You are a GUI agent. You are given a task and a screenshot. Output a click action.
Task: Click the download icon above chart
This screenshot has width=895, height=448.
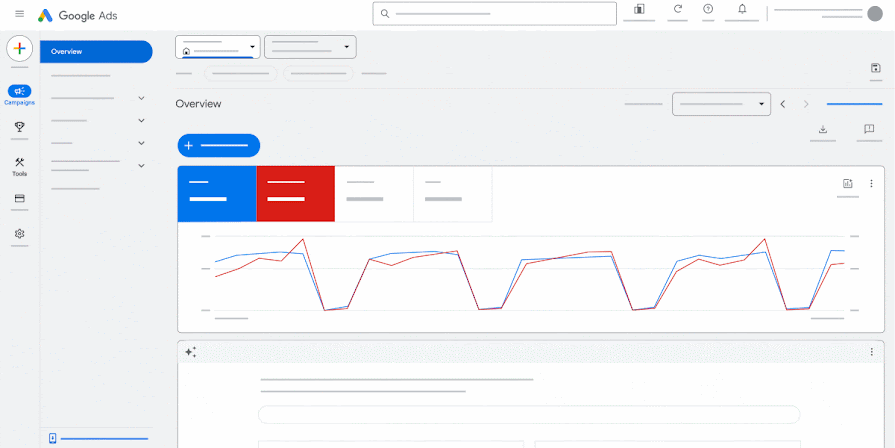[x=823, y=129]
